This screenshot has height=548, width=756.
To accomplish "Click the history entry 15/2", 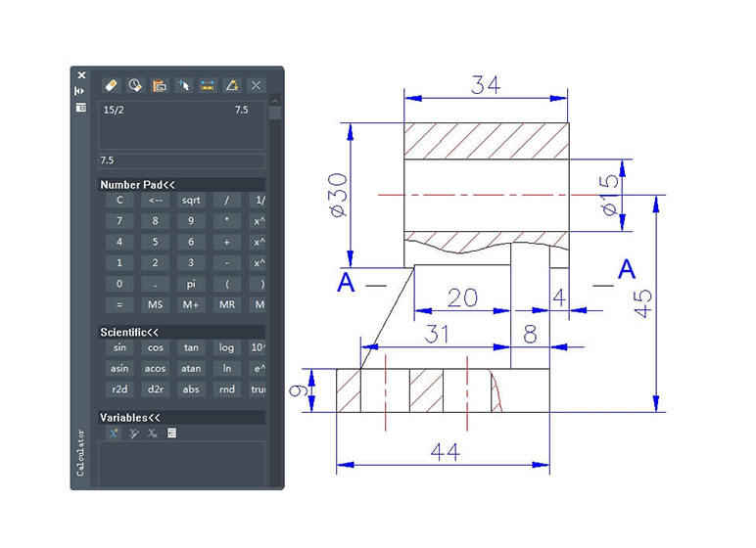I will (x=114, y=110).
